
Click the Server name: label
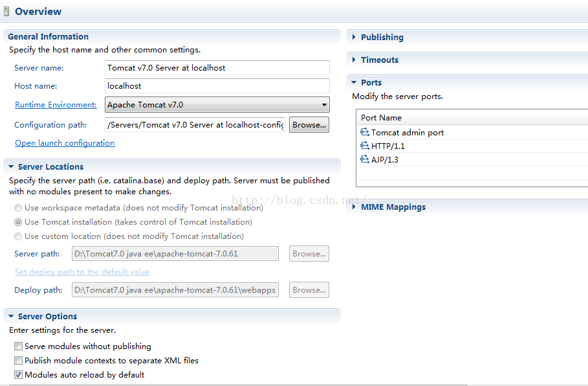pos(39,68)
